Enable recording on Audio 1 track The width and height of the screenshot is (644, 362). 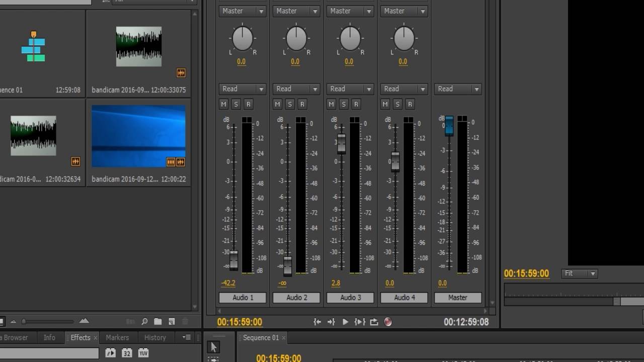pyautogui.click(x=248, y=104)
